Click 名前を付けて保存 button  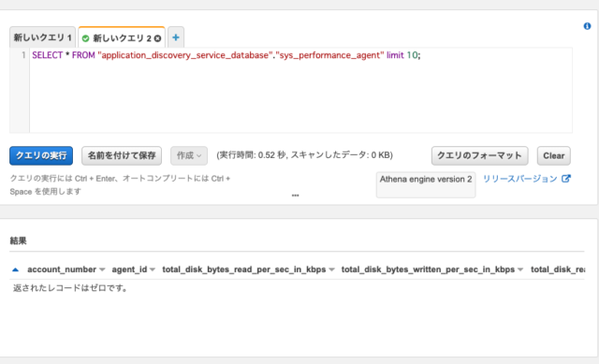[122, 156]
